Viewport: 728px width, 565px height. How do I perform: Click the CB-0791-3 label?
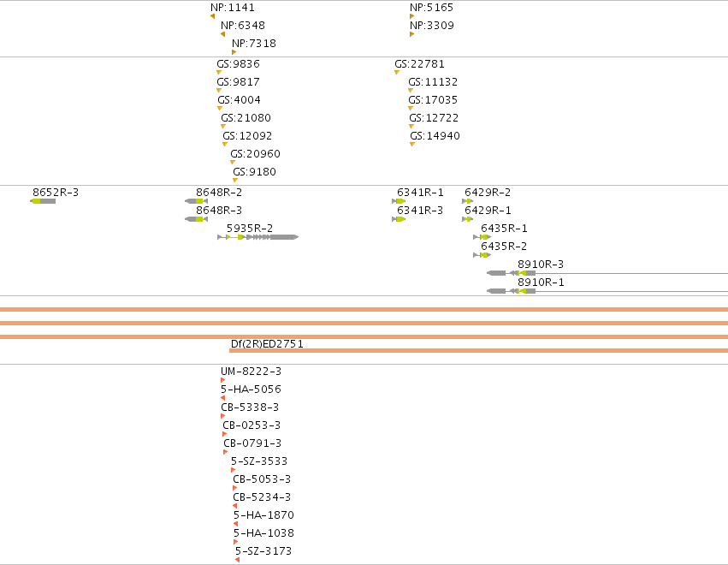tap(252, 443)
